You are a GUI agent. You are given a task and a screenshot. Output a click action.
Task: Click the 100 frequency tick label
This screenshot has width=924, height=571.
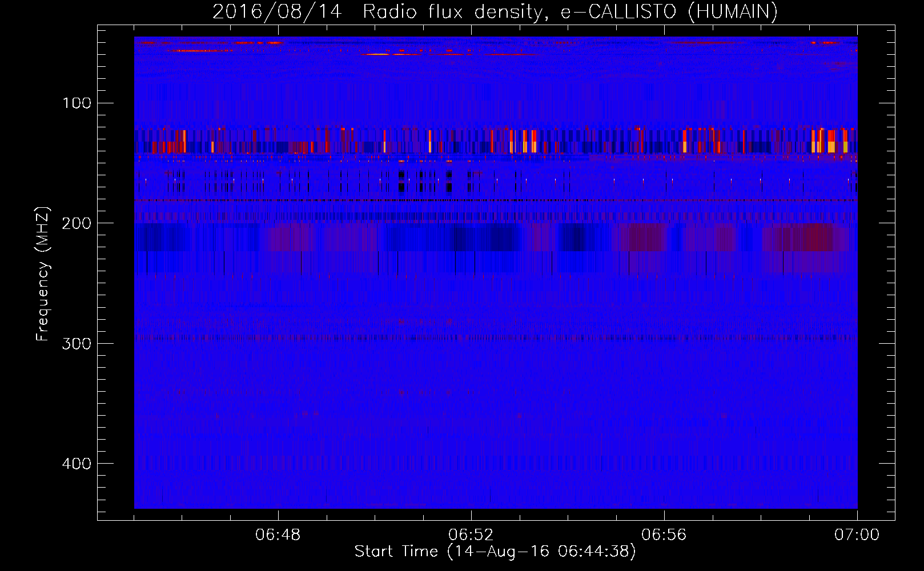77,103
